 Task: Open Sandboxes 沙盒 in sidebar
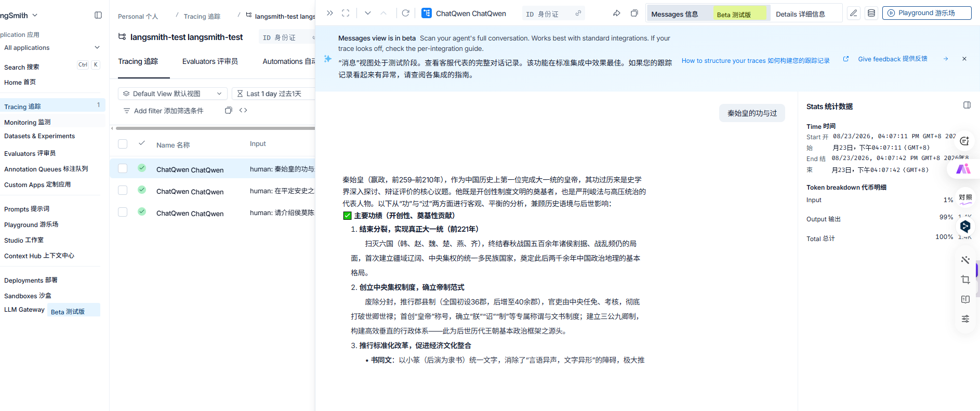(28, 296)
